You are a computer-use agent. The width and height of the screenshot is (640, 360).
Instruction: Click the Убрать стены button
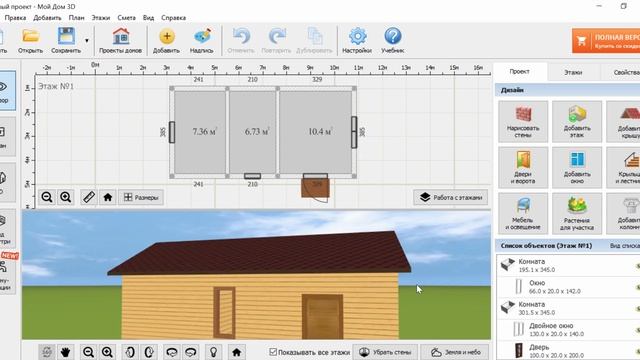click(x=385, y=352)
